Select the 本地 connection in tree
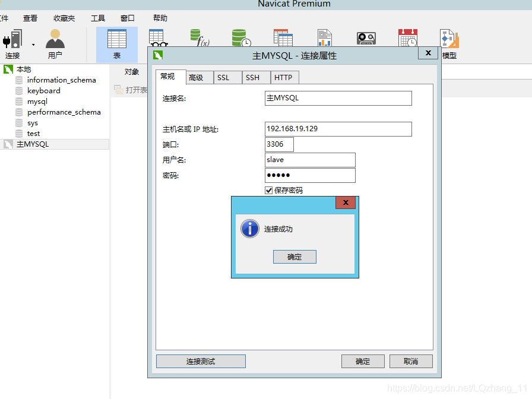 (x=24, y=69)
